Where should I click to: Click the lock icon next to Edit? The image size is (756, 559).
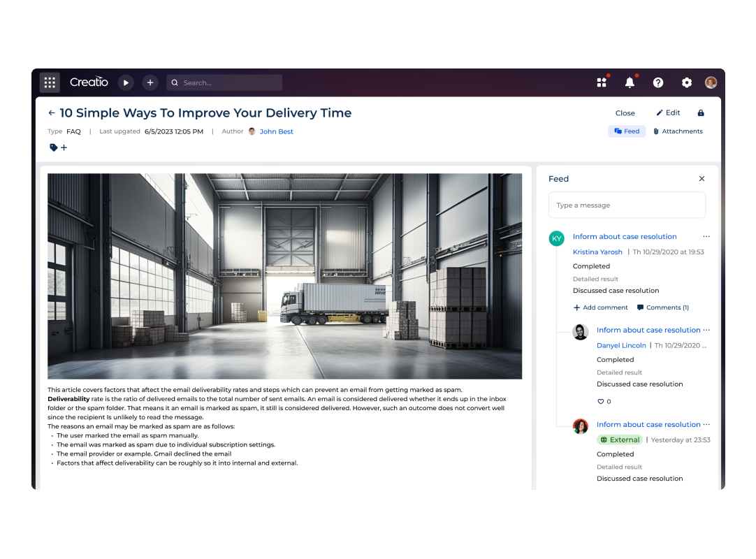701,113
